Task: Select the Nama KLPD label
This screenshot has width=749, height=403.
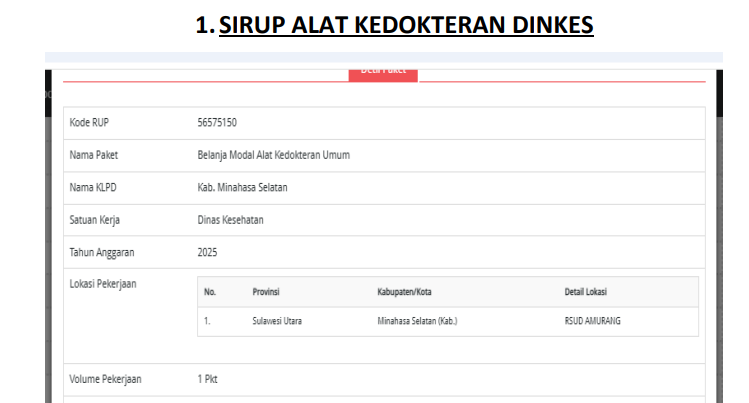Action: 93,188
